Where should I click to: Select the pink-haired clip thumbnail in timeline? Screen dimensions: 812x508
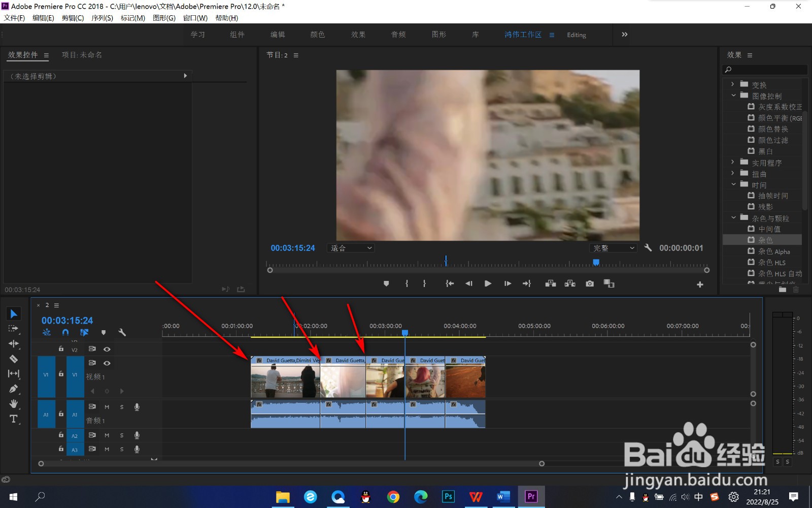[x=425, y=380]
